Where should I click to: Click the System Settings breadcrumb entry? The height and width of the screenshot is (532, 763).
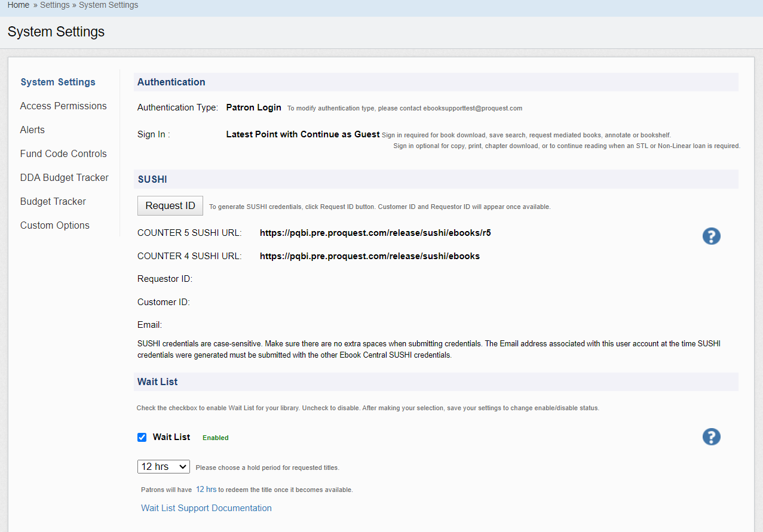108,5
